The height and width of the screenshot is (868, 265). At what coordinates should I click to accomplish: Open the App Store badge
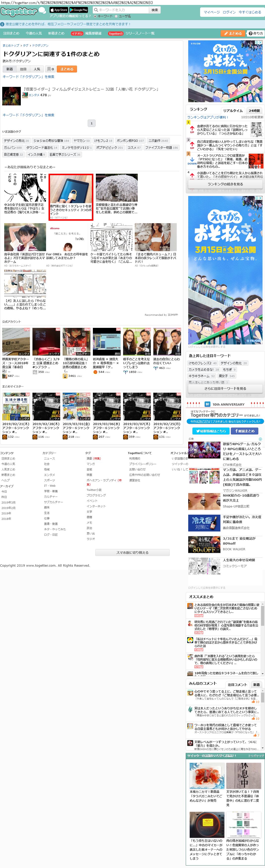click(x=59, y=10)
